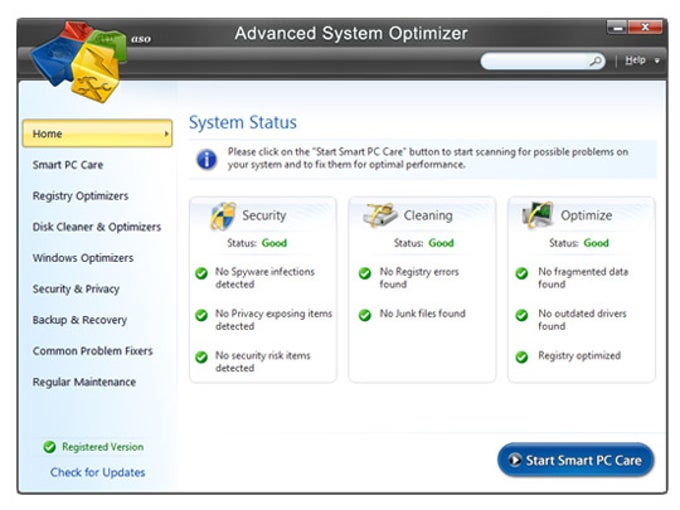680x510 pixels.
Task: Click green check beside No fragmented data
Action: pos(521,273)
